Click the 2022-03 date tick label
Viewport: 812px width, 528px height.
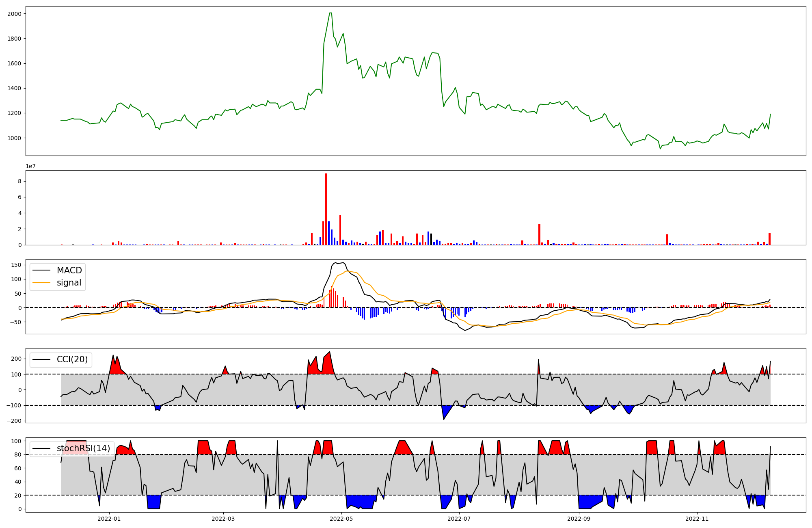tap(223, 519)
